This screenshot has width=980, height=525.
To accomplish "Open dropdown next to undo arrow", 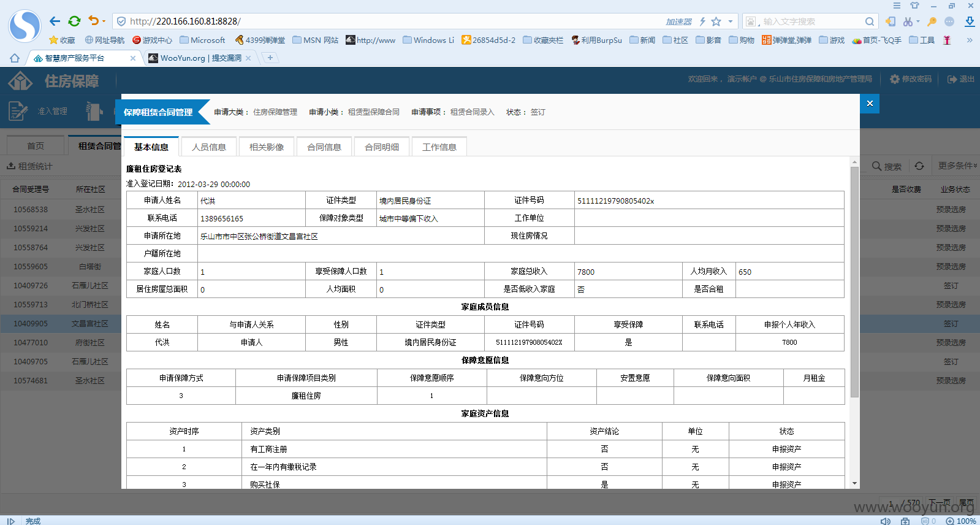I will [x=104, y=21].
